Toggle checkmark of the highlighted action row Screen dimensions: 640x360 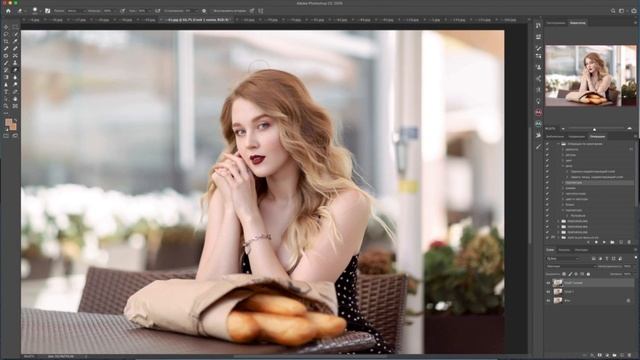pos(547,182)
